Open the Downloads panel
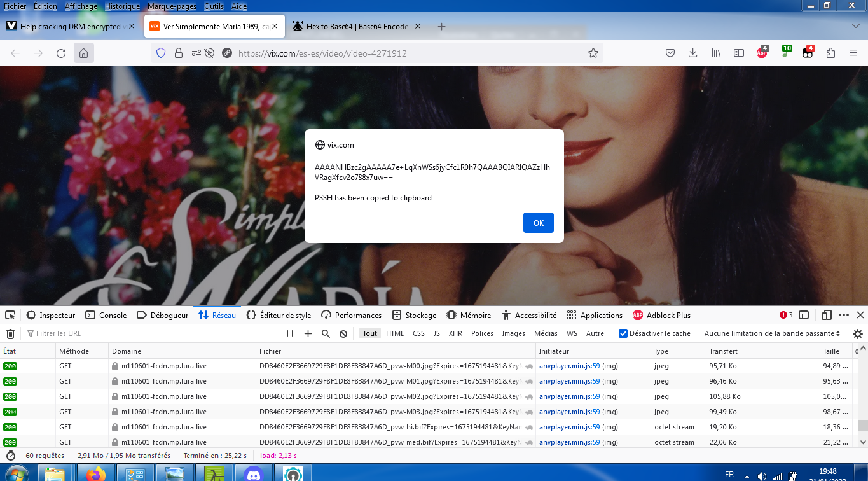868x481 pixels. coord(693,53)
